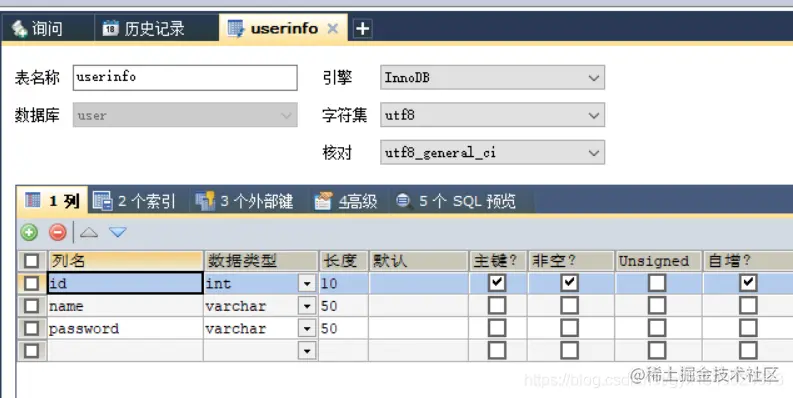Click the 主键? column header
Viewport: 793px width, 398px height.
coord(498,261)
